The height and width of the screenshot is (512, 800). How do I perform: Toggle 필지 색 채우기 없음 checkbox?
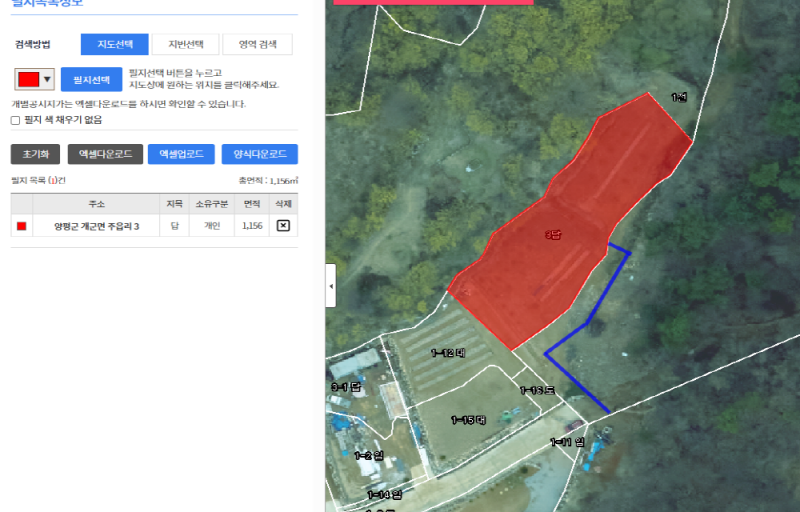(x=15, y=120)
